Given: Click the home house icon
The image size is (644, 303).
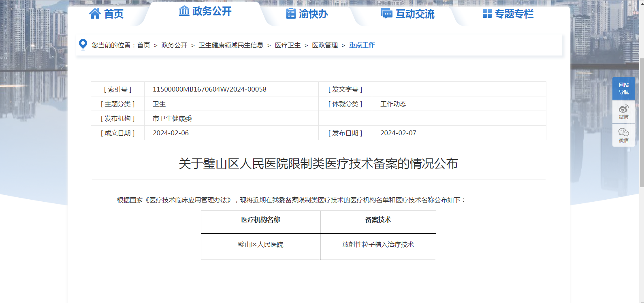Looking at the screenshot, I should pyautogui.click(x=95, y=14).
